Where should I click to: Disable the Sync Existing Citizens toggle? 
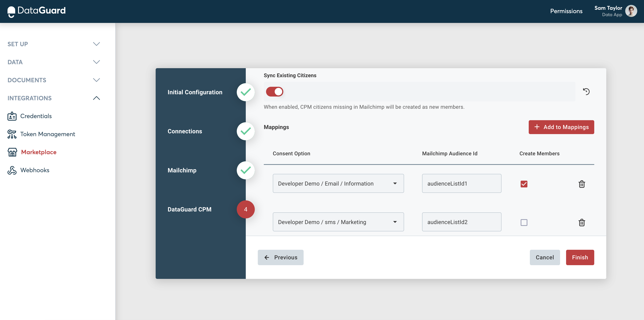[x=274, y=92]
